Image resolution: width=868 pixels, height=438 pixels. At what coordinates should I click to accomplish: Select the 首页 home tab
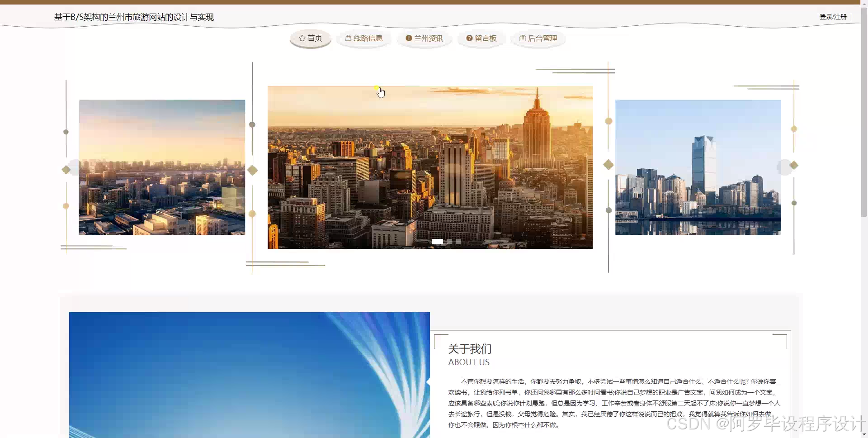(x=310, y=38)
